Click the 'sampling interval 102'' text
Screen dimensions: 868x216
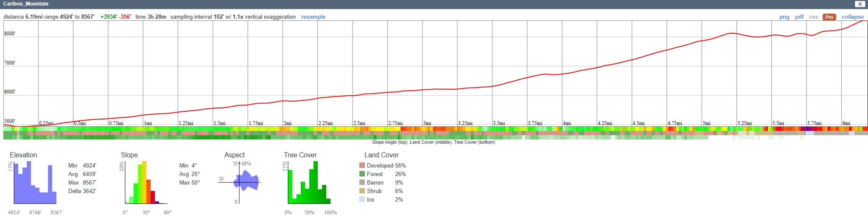(x=197, y=17)
